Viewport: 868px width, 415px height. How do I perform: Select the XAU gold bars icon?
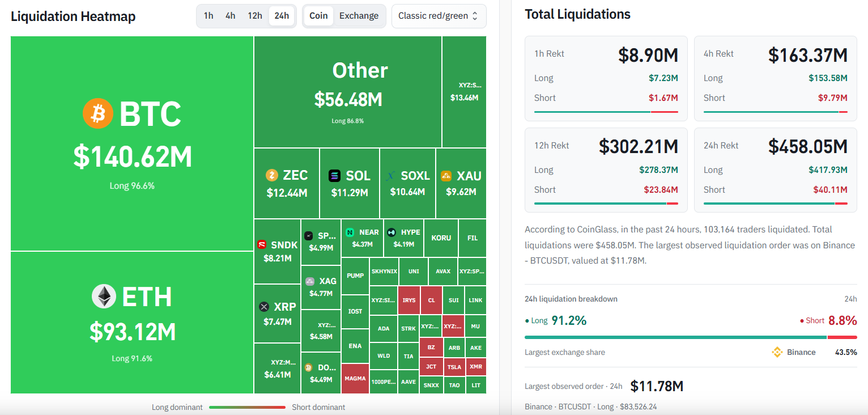click(446, 176)
